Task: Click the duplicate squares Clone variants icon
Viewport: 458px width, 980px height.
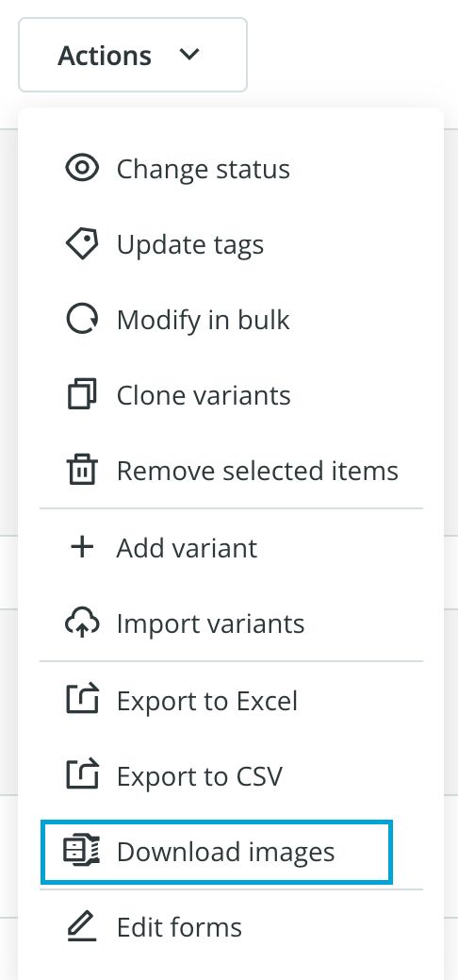Action: point(82,395)
